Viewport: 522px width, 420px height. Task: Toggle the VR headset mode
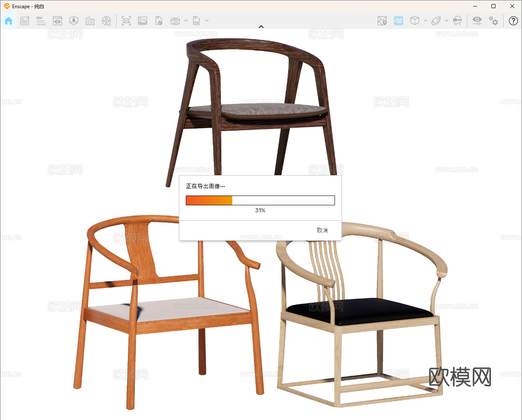click(x=458, y=21)
